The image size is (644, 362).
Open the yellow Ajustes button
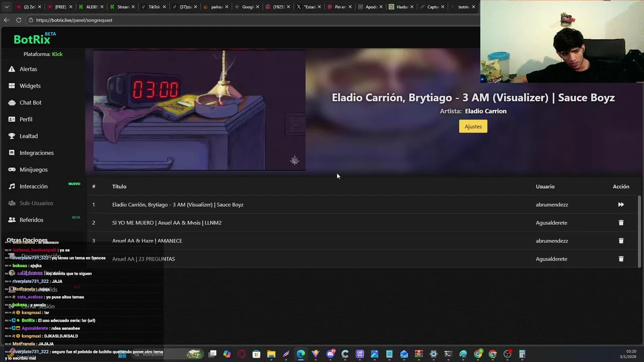[473, 126]
